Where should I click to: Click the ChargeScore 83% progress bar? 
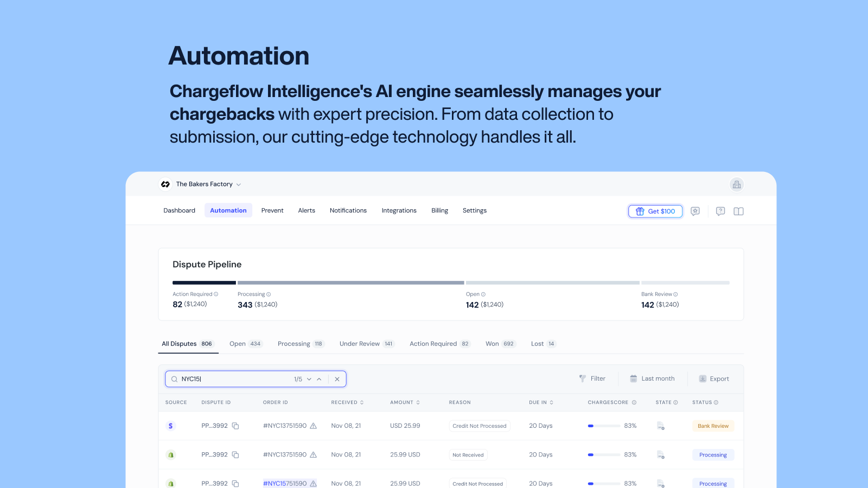tap(603, 426)
